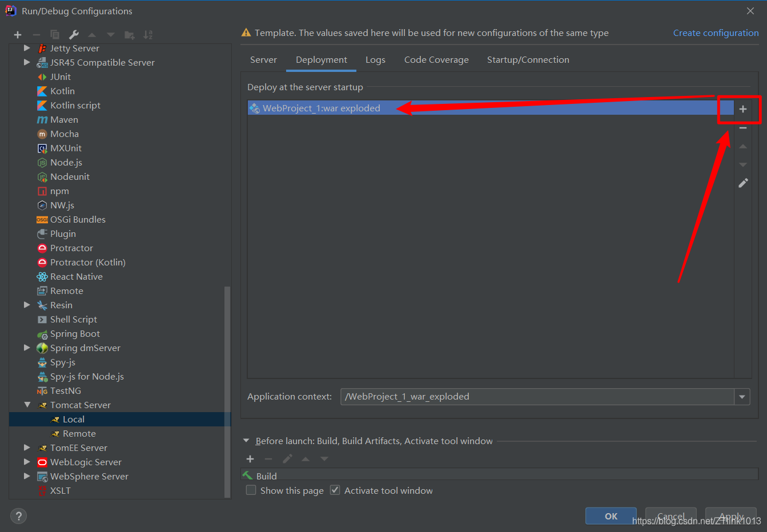Collapse the Tomcat Server node
The image size is (767, 532).
click(27, 405)
